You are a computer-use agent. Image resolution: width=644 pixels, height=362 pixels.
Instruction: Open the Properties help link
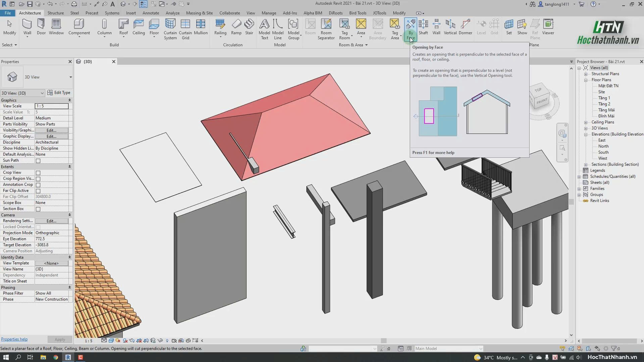14,339
